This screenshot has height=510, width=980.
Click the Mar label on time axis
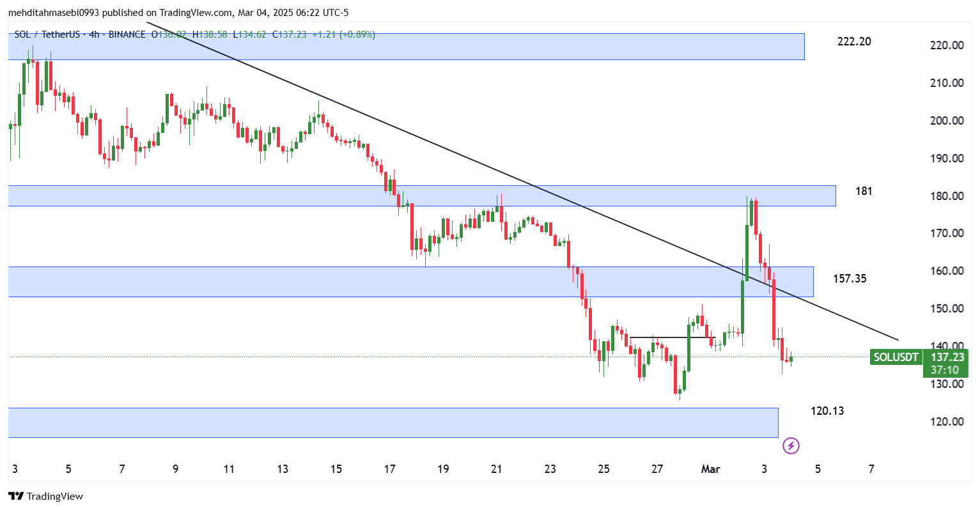click(711, 469)
